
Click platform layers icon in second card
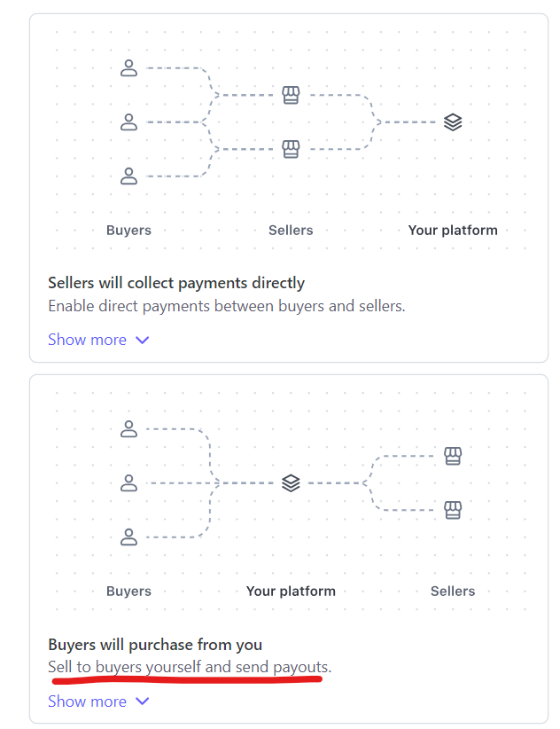pyautogui.click(x=291, y=483)
